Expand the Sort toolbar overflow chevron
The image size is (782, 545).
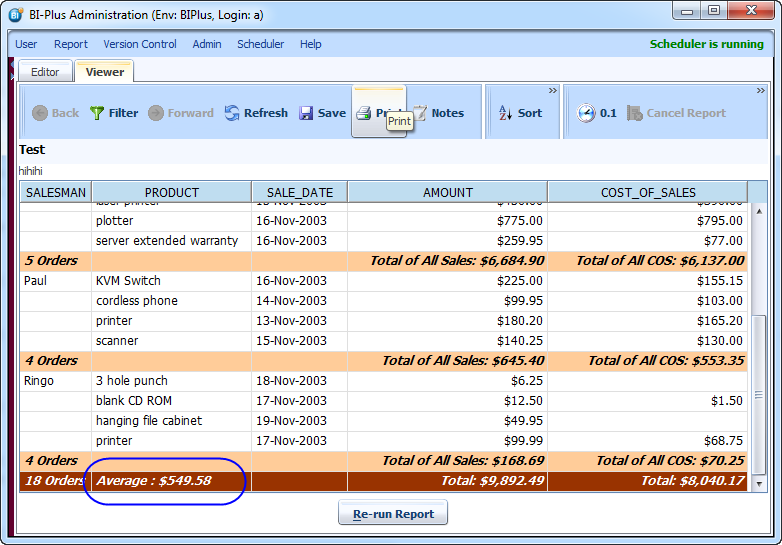click(551, 90)
